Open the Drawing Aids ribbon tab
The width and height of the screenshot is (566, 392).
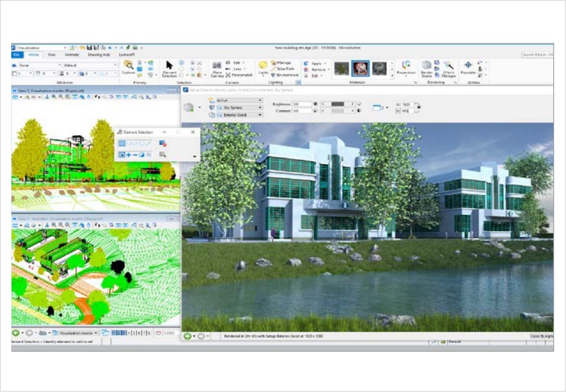(x=99, y=55)
